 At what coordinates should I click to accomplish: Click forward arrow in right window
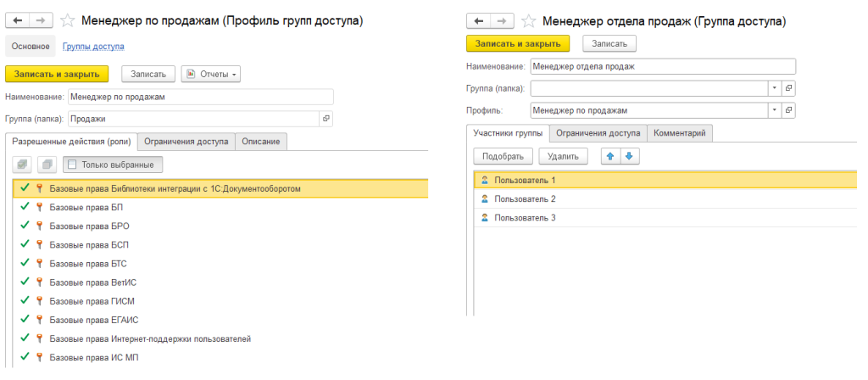(504, 21)
